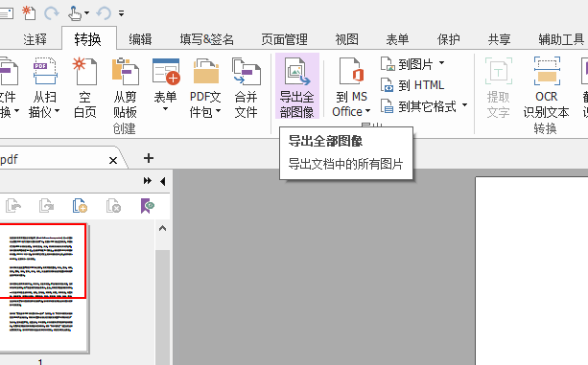This screenshot has height=365, width=588.
Task: Switch to the 注释 tab
Action: point(35,39)
